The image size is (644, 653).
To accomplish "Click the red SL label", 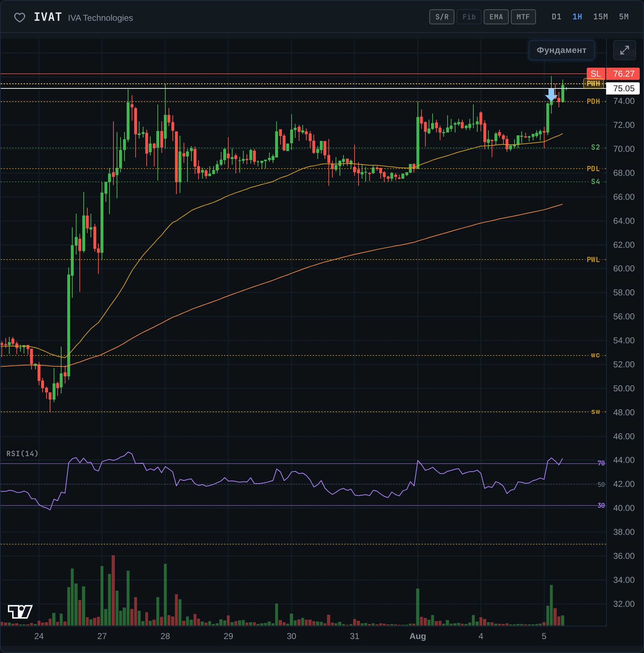I will pyautogui.click(x=596, y=74).
